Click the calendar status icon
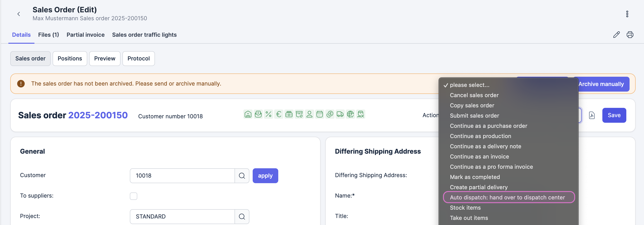The width and height of the screenshot is (644, 225). tap(319, 114)
